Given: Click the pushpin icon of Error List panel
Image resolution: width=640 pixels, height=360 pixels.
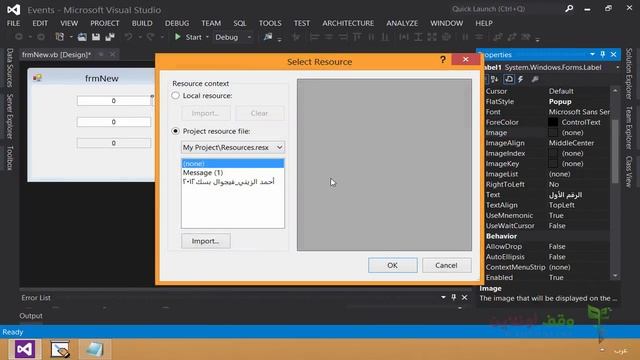Looking at the screenshot, I should tap(453, 298).
